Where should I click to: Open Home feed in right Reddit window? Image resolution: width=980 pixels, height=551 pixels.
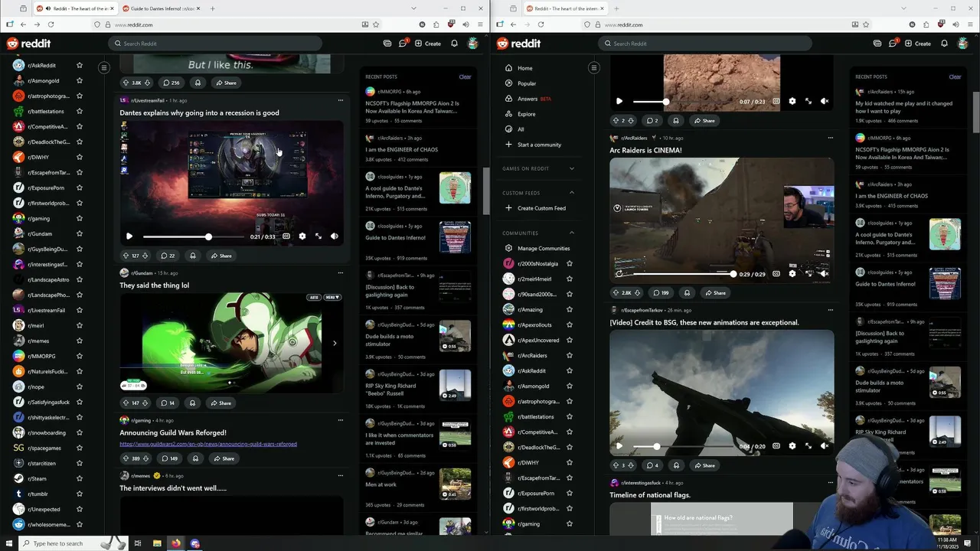(x=524, y=68)
